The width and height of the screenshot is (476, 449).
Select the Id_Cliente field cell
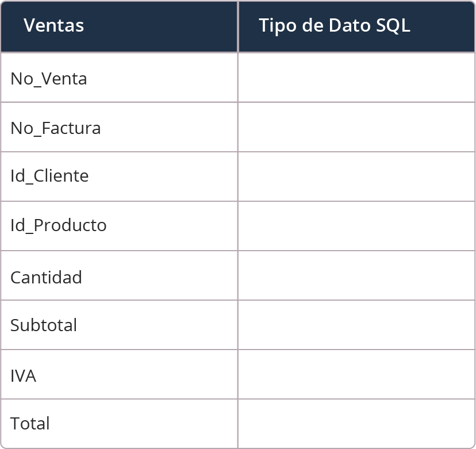120,176
